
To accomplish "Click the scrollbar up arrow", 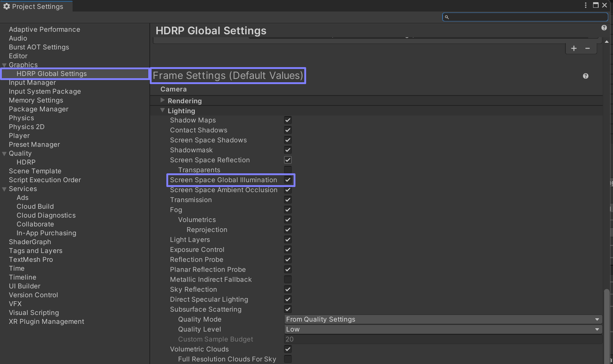I will pyautogui.click(x=606, y=41).
